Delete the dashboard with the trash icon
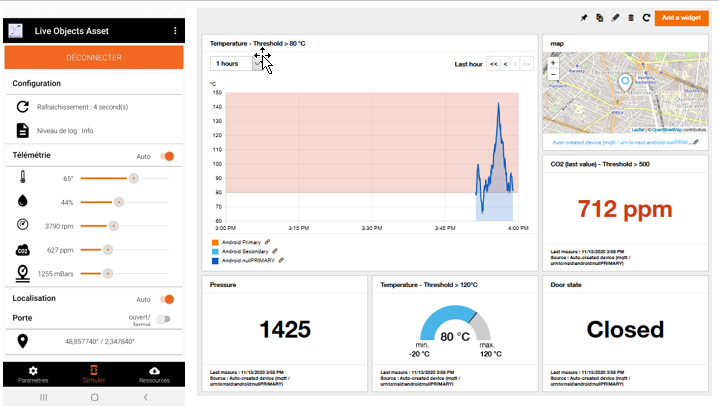719x406 pixels. tap(631, 18)
